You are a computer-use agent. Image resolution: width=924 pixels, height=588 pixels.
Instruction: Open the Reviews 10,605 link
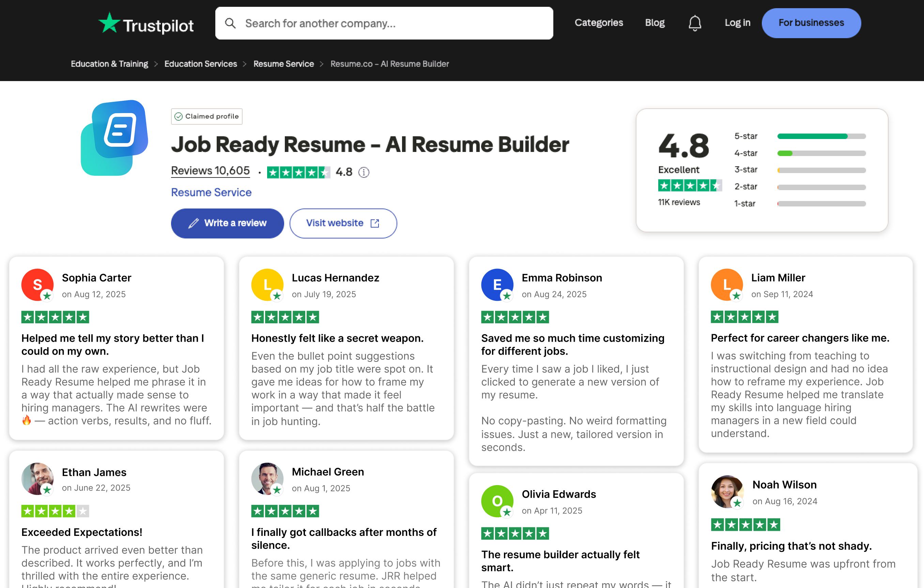pos(210,171)
